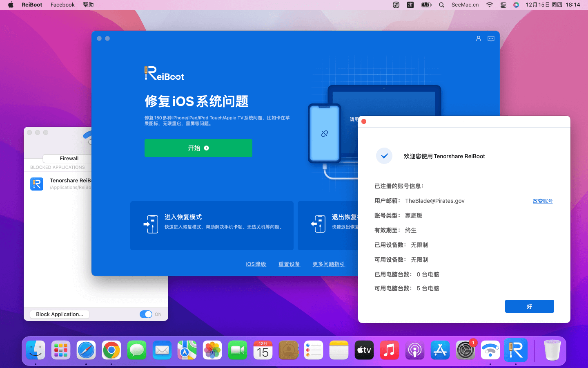588x368 pixels.
Task: Click the ReiBoot logo in main window
Action: (x=164, y=74)
